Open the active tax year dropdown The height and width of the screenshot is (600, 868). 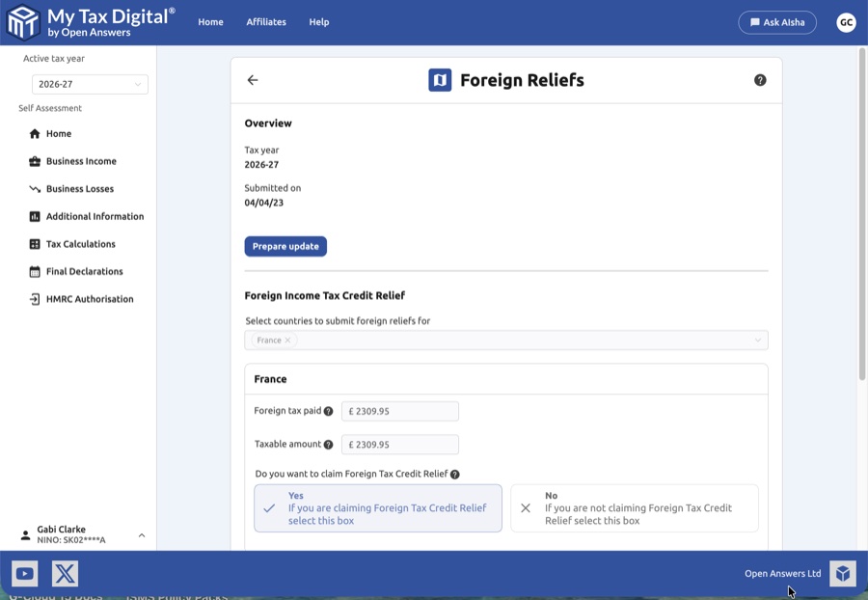(x=90, y=85)
